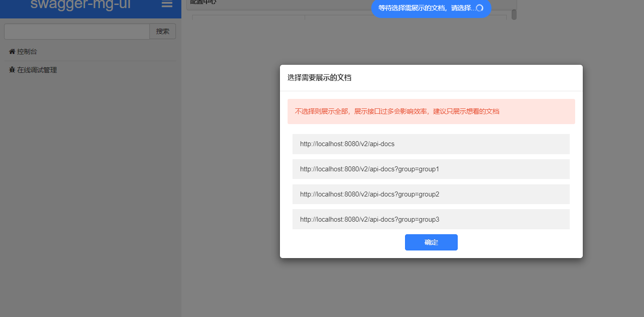Click the 确定 confirm button
Viewport: 644px width, 317px height.
click(x=431, y=242)
